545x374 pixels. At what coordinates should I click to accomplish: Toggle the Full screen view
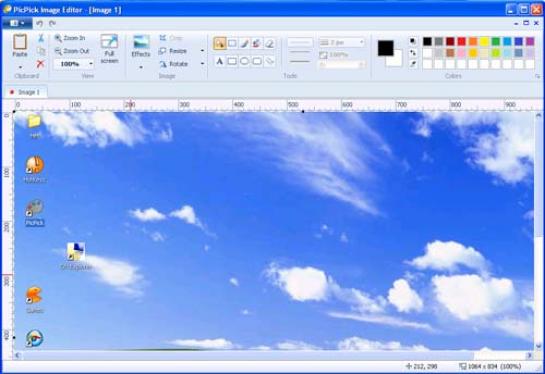pyautogui.click(x=109, y=49)
